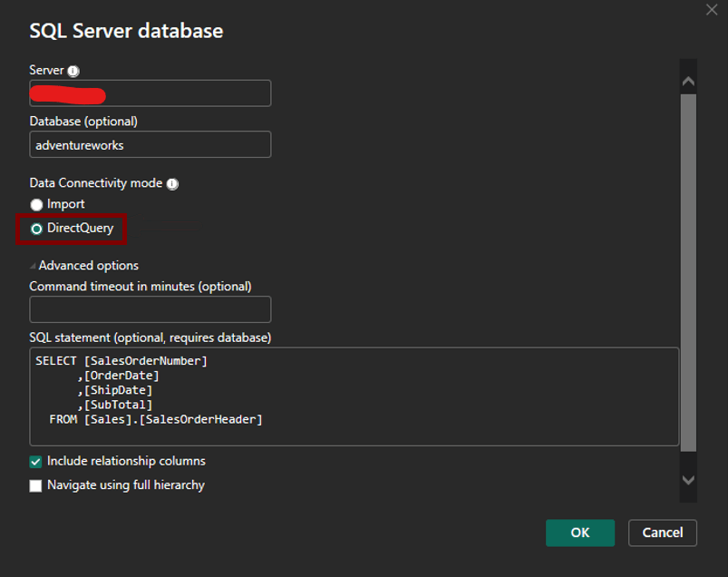Click the Navigate using full hierarchy label
The width and height of the screenshot is (728, 577).
click(x=126, y=485)
